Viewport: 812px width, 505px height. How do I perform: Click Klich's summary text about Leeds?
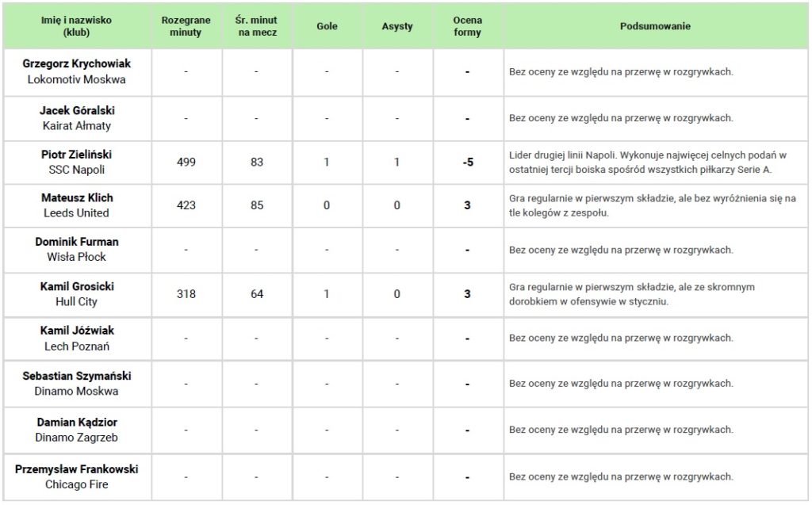coord(653,205)
